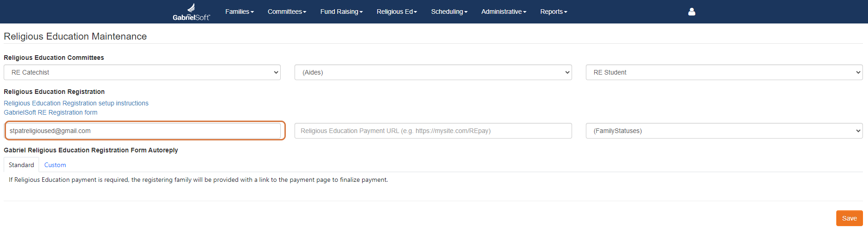Focus the Religious Education Payment URL field

pos(433,131)
